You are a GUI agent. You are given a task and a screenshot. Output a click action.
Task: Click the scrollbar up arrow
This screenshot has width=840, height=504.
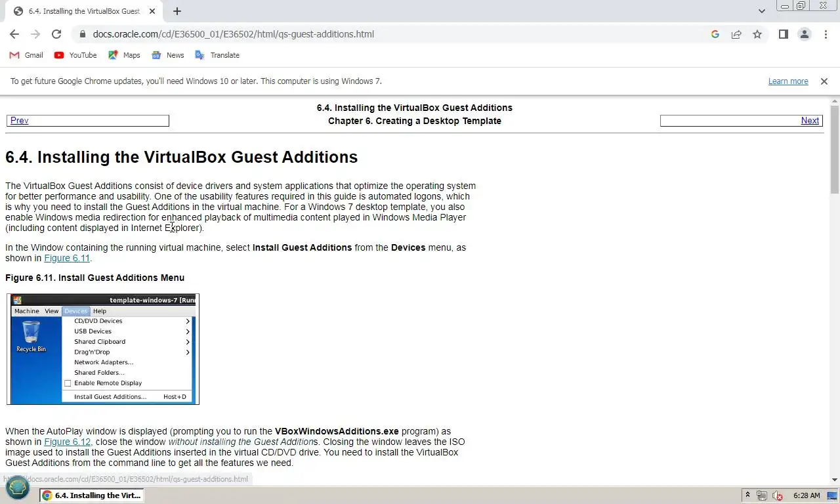tap(835, 102)
